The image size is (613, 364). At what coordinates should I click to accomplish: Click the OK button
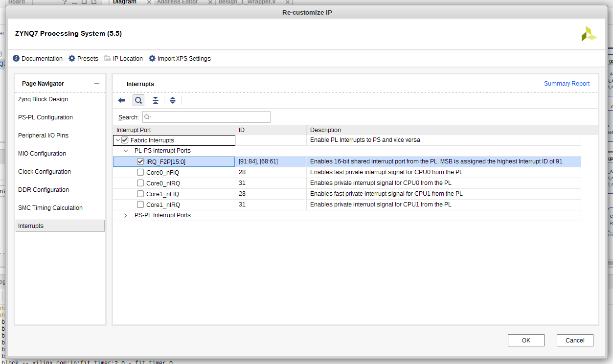click(526, 341)
